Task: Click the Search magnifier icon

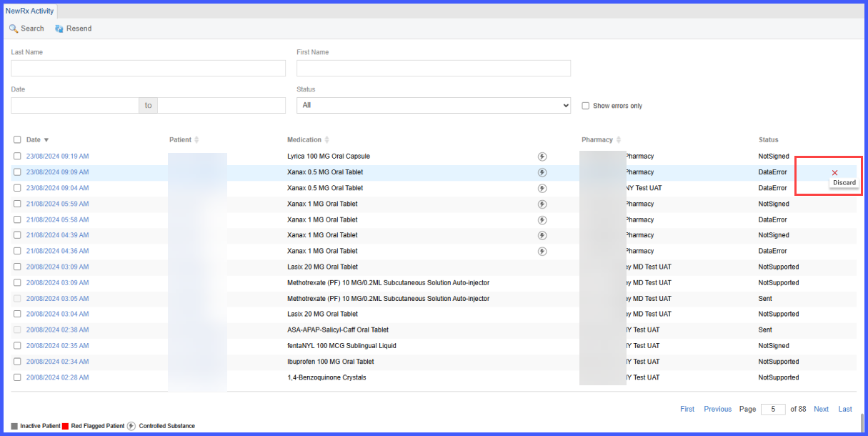Action: [14, 29]
